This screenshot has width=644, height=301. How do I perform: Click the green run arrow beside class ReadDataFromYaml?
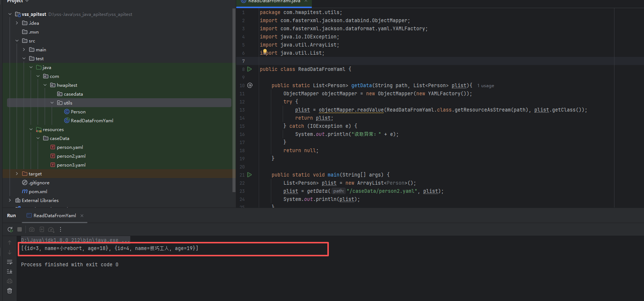coord(249,69)
